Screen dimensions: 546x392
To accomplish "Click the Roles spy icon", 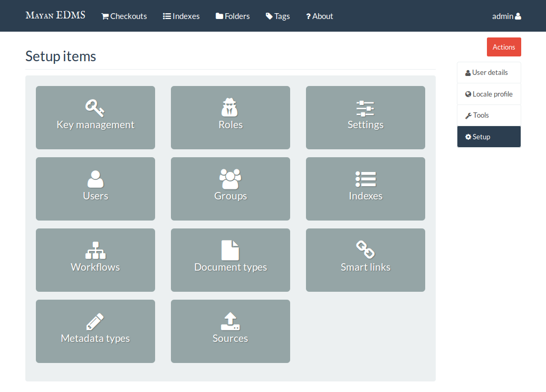I will pyautogui.click(x=230, y=108).
